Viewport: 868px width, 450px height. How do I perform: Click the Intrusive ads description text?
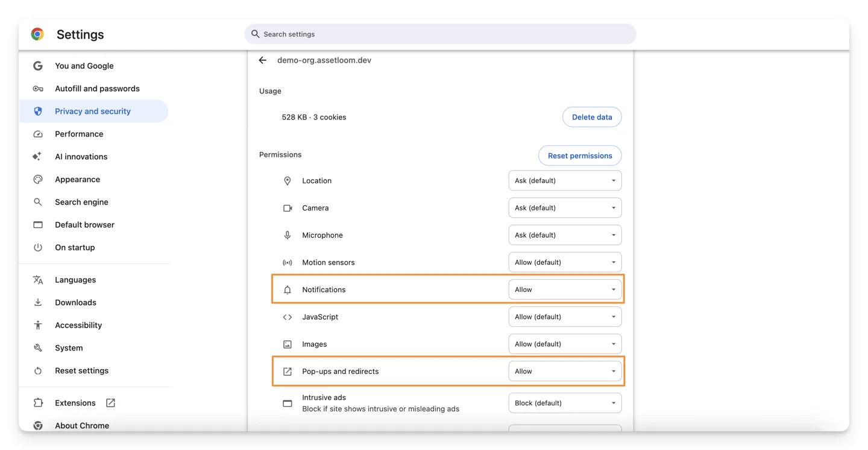click(381, 409)
